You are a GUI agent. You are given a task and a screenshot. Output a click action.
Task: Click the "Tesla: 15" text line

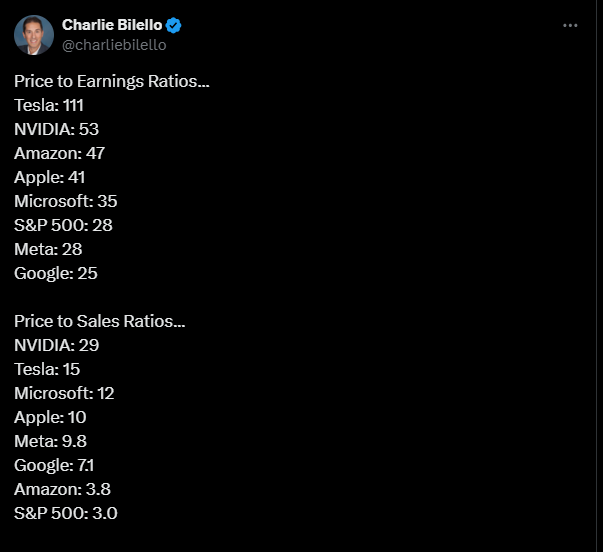tap(47, 369)
